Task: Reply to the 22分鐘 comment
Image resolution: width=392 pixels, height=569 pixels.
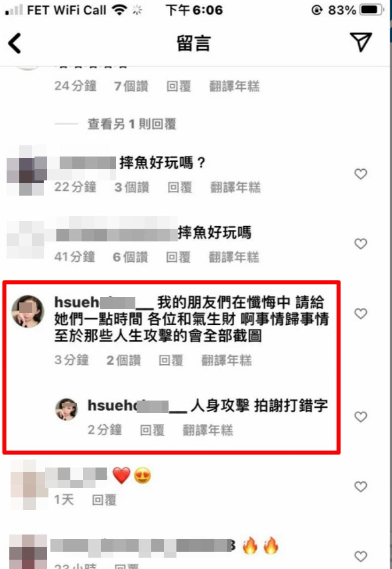Action: 180,187
